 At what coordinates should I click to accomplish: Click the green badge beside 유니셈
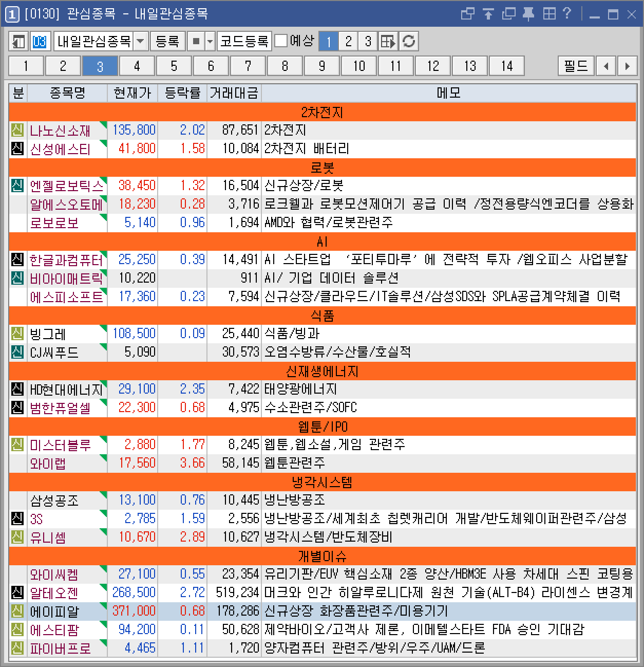point(17,537)
